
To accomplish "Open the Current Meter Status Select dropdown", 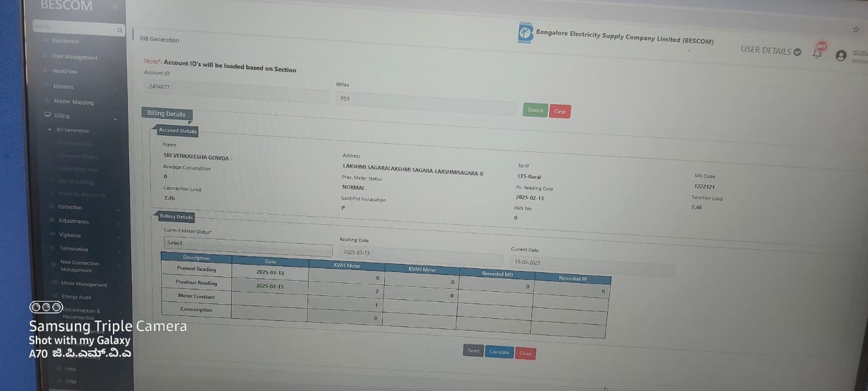I will point(248,246).
